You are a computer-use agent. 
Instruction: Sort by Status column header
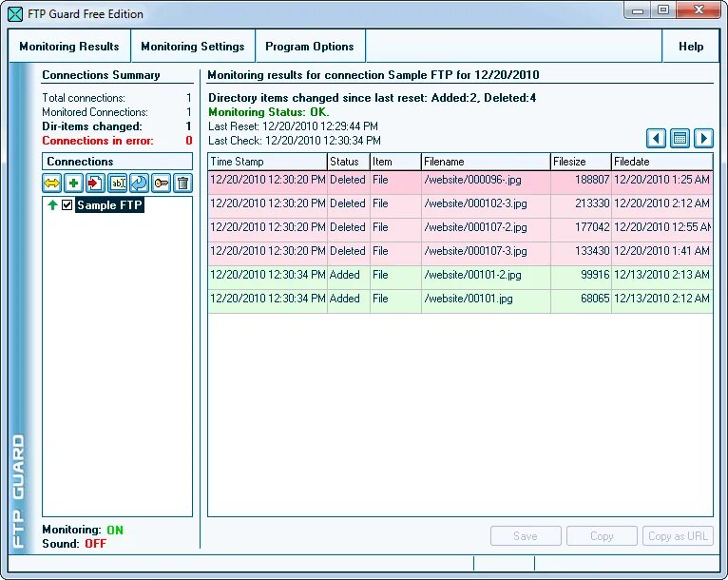[349, 162]
